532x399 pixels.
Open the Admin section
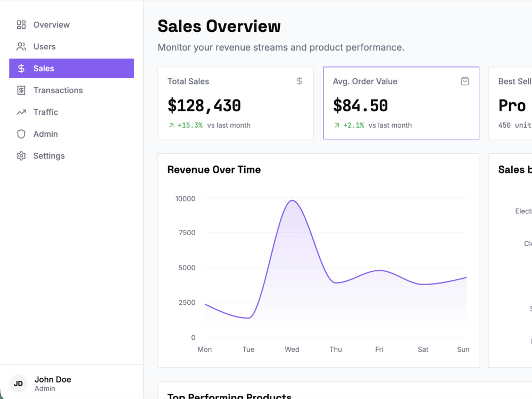[72, 134]
